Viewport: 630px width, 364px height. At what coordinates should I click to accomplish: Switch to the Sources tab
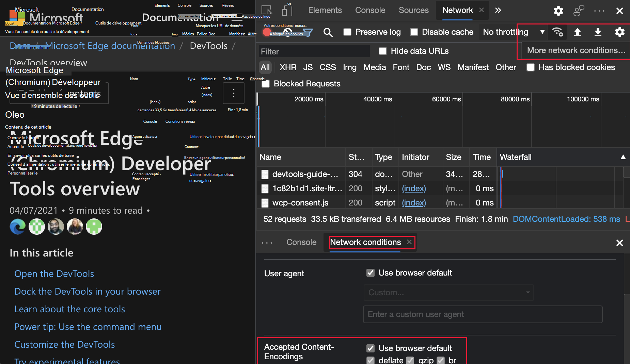click(413, 11)
